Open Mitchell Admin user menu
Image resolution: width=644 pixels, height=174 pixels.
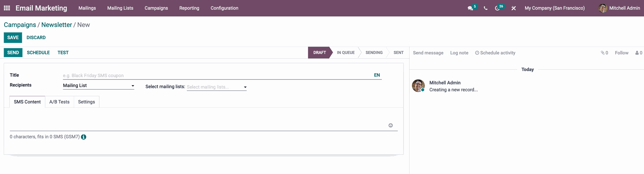tap(619, 8)
